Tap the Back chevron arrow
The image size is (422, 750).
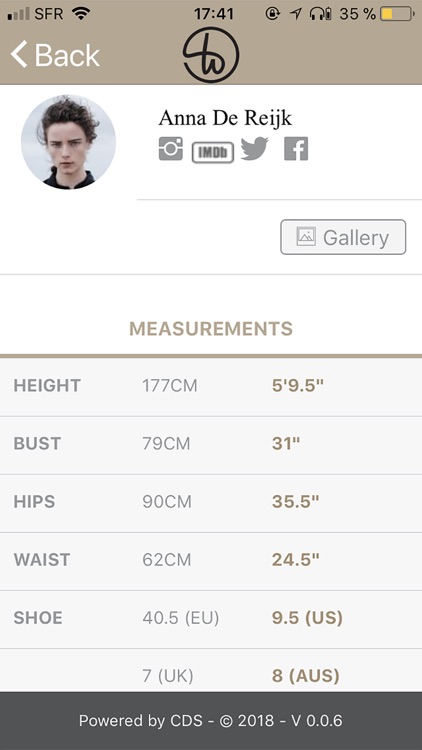[19, 54]
